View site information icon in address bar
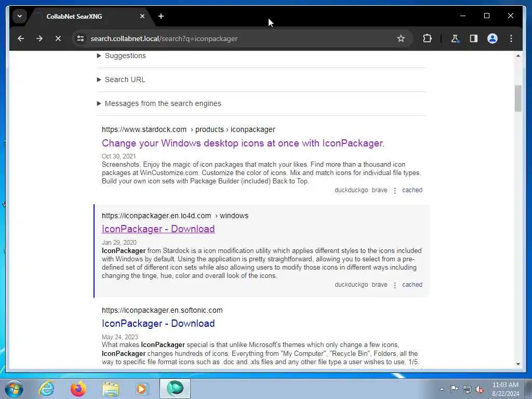This screenshot has width=532, height=399. (81, 38)
